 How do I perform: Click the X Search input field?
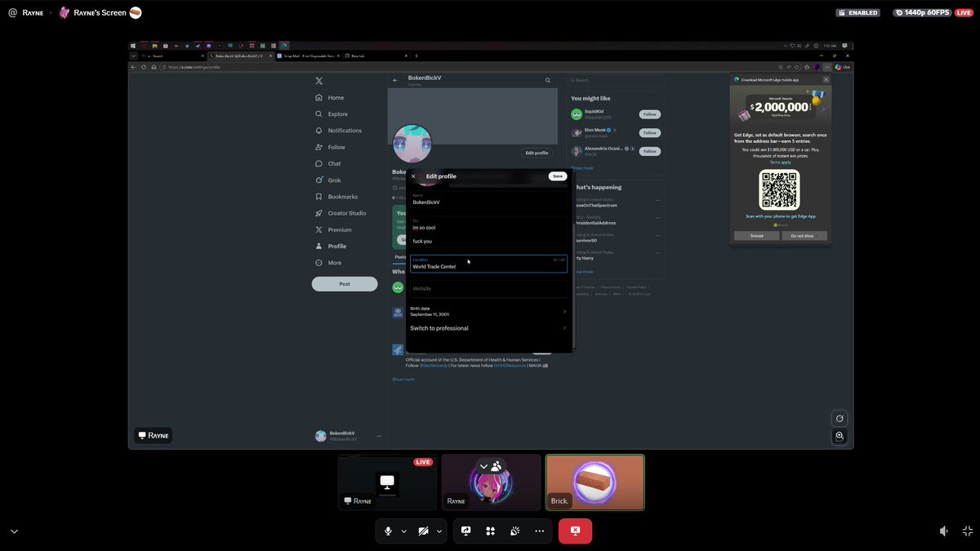point(617,81)
